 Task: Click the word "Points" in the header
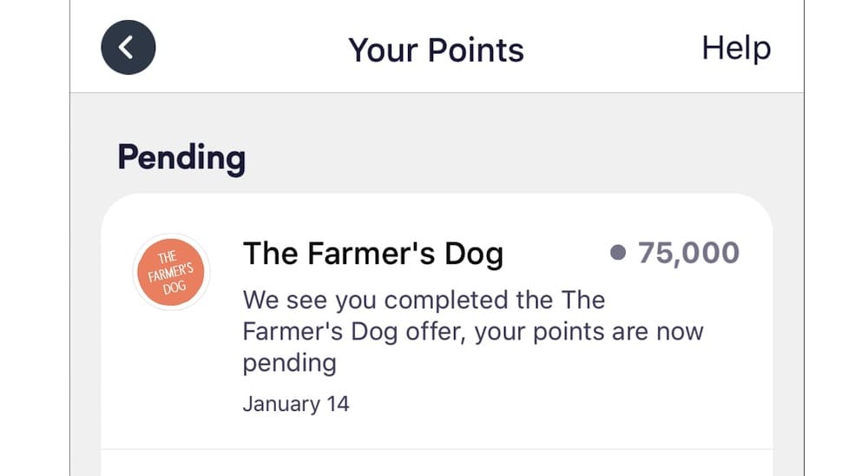477,50
